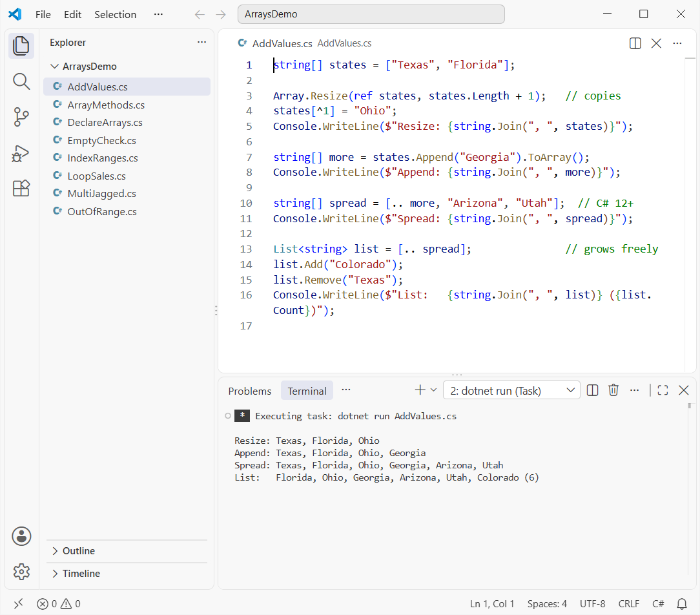
Task: Switch to the Problems tab
Action: pos(249,391)
